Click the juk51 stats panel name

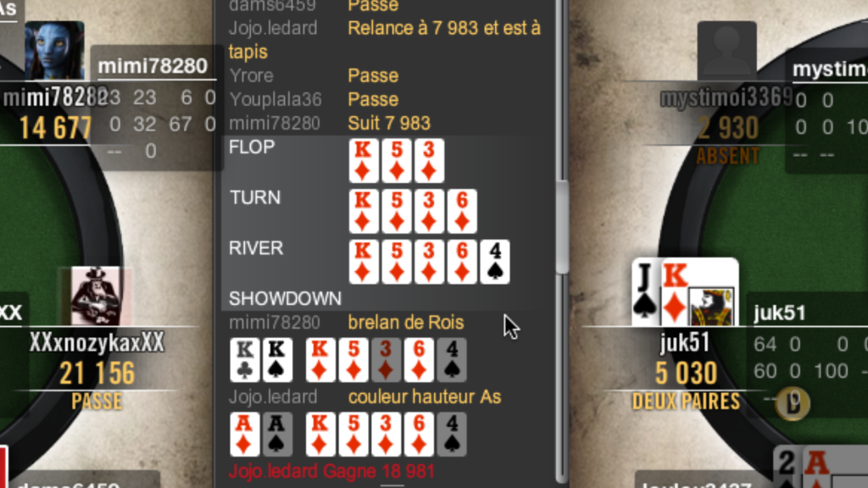[x=779, y=313]
